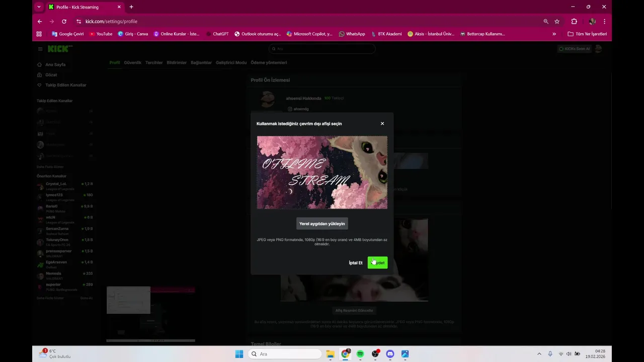Switch to Bağlantılar settings tab
This screenshot has height=362, width=644.
(201, 63)
